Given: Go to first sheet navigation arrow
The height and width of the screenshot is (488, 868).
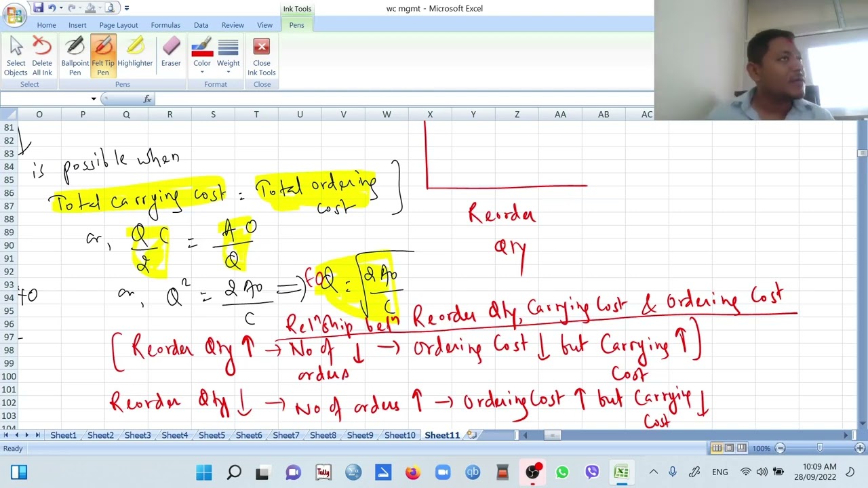Looking at the screenshot, I should pos(6,435).
